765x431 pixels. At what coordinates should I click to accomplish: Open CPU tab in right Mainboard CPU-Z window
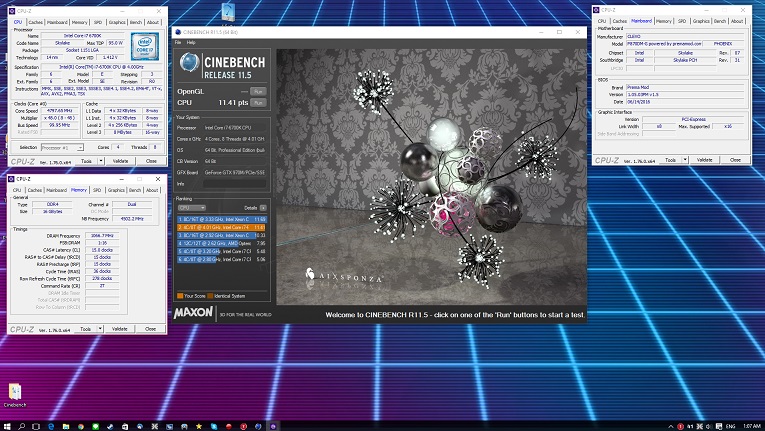click(x=602, y=21)
